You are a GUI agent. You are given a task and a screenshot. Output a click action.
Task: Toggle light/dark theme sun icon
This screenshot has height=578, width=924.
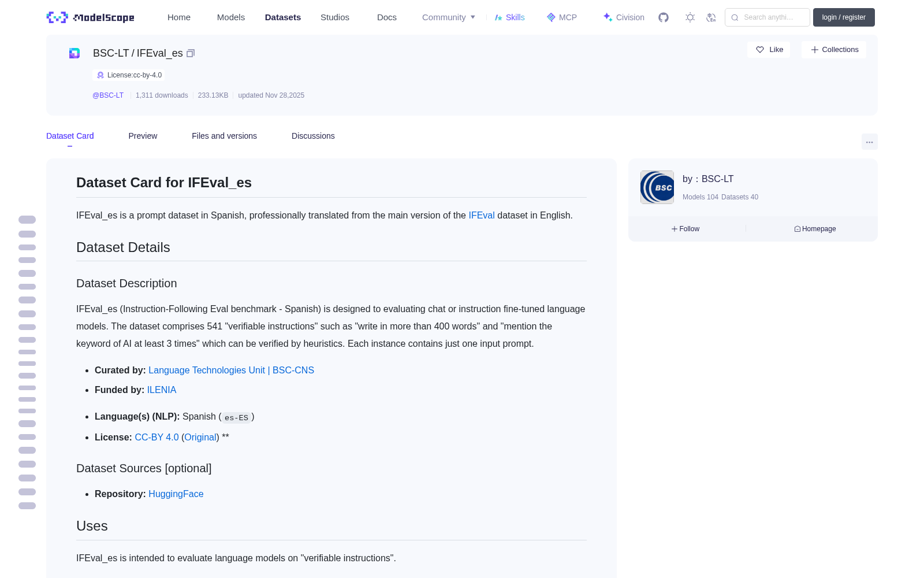[x=690, y=17]
